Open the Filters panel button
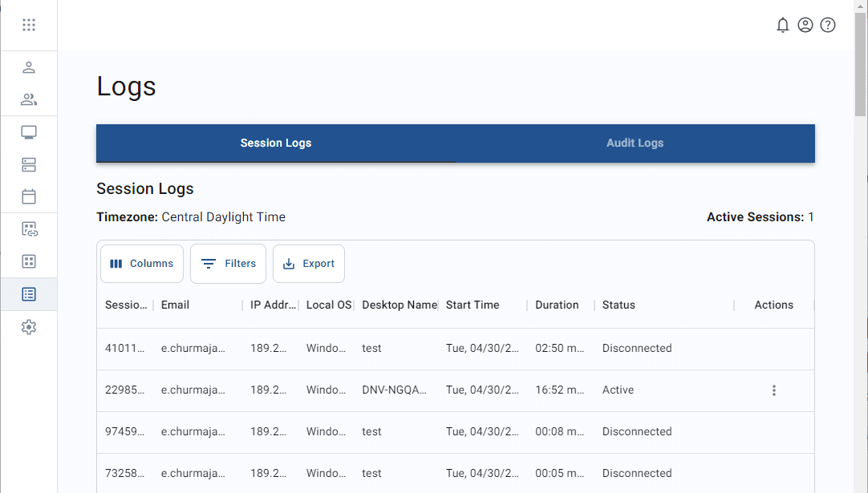 [228, 264]
